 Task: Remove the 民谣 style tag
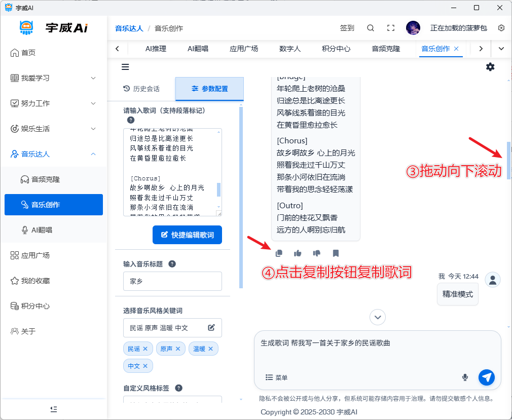pos(145,349)
